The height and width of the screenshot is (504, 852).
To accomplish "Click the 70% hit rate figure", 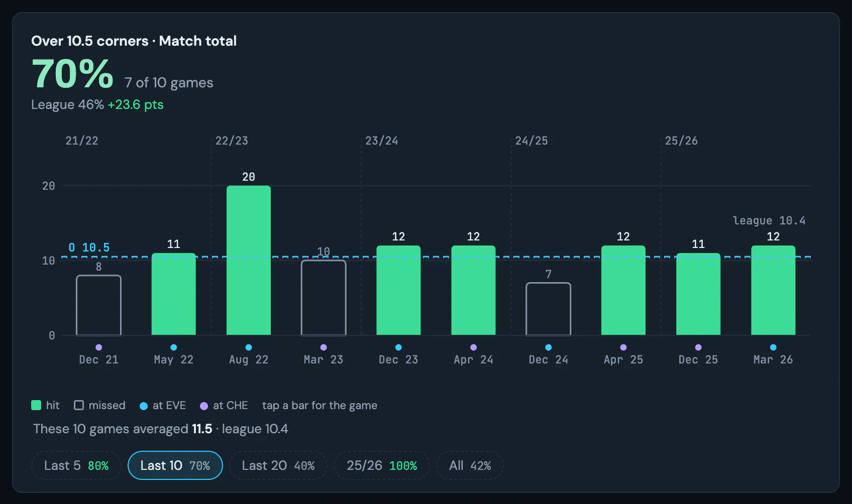I will point(73,74).
